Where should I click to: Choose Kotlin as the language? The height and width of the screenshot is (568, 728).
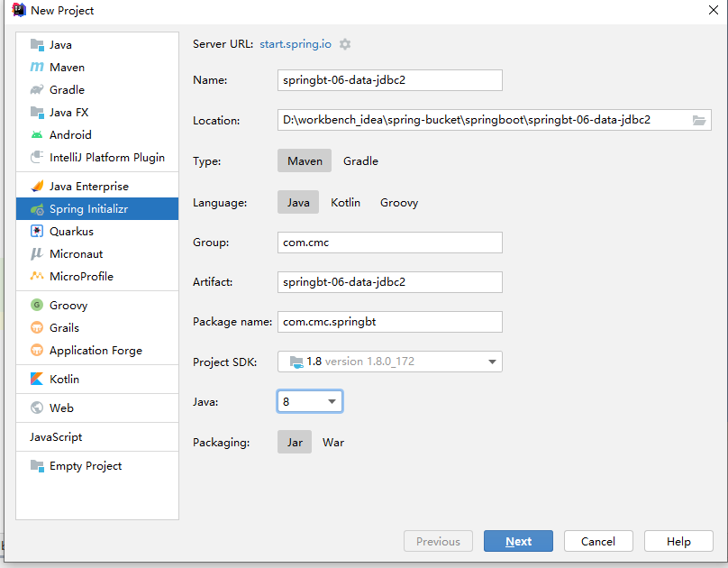[x=345, y=202]
